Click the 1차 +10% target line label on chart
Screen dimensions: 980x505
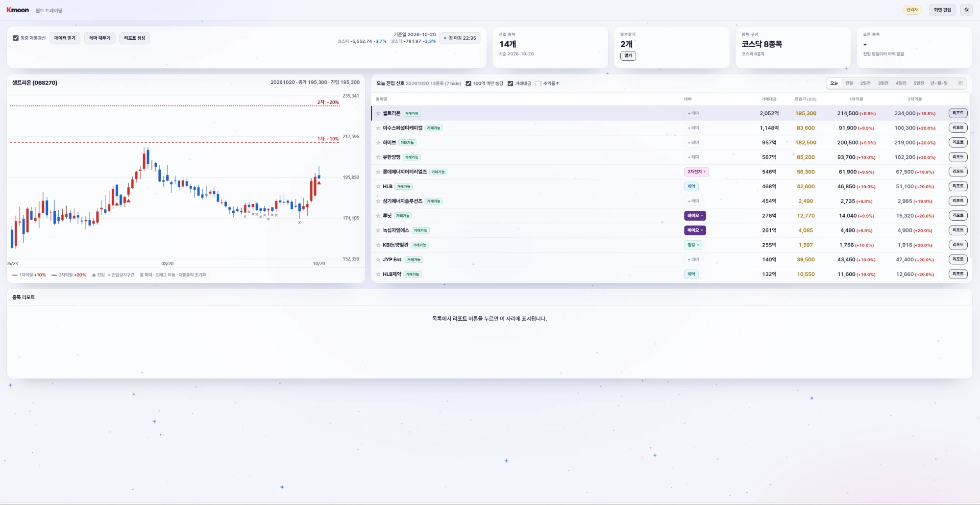point(328,139)
